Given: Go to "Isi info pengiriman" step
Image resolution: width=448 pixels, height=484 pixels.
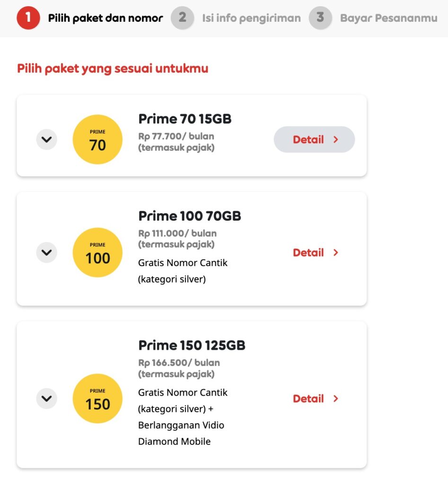Looking at the screenshot, I should point(251,18).
